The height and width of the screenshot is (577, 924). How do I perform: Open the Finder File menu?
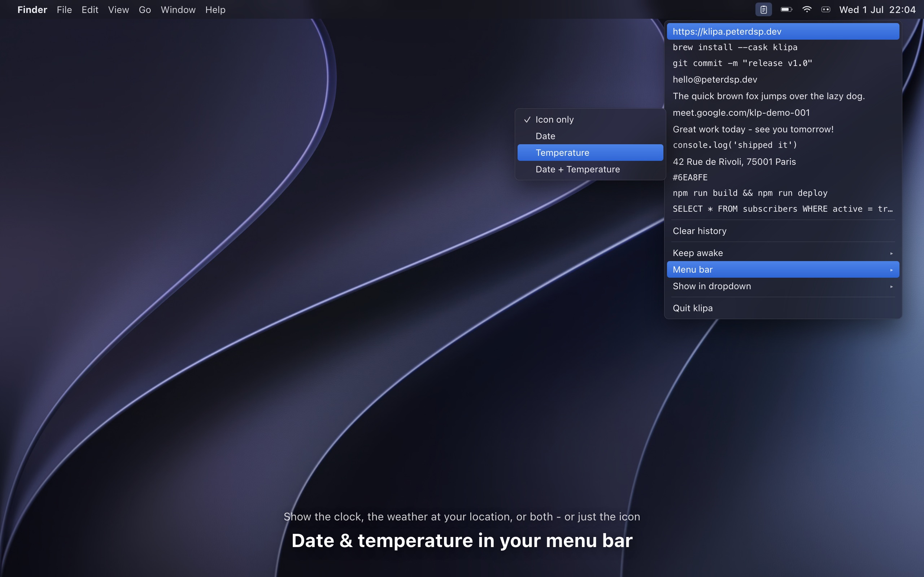click(64, 9)
